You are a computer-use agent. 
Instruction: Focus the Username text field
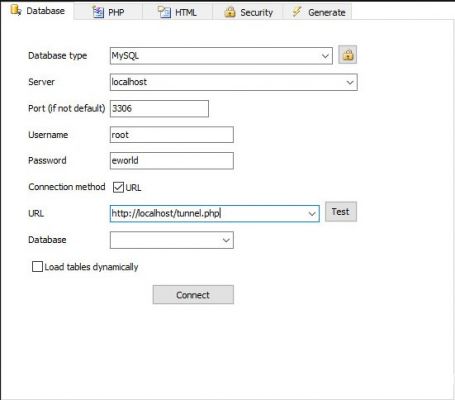[172, 135]
